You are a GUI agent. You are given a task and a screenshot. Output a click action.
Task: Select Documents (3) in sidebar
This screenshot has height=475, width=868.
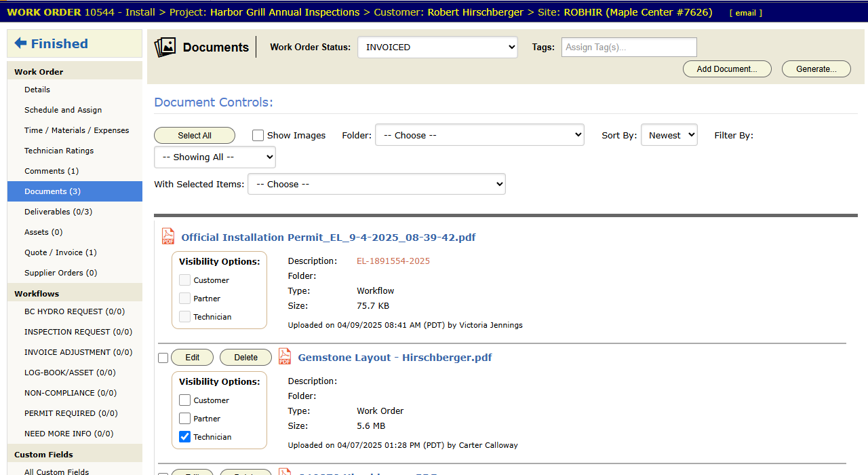75,191
